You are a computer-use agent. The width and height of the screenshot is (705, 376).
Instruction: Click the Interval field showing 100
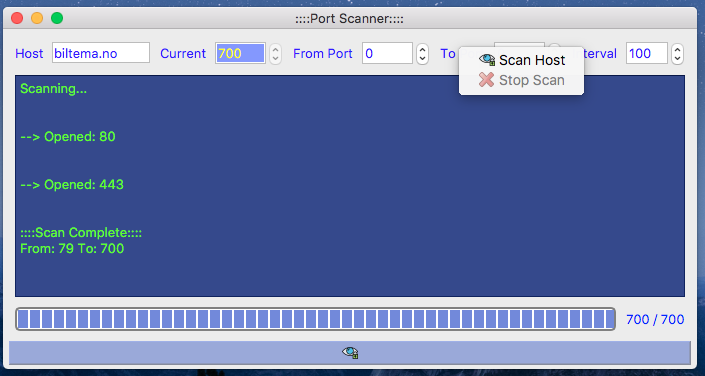[647, 53]
